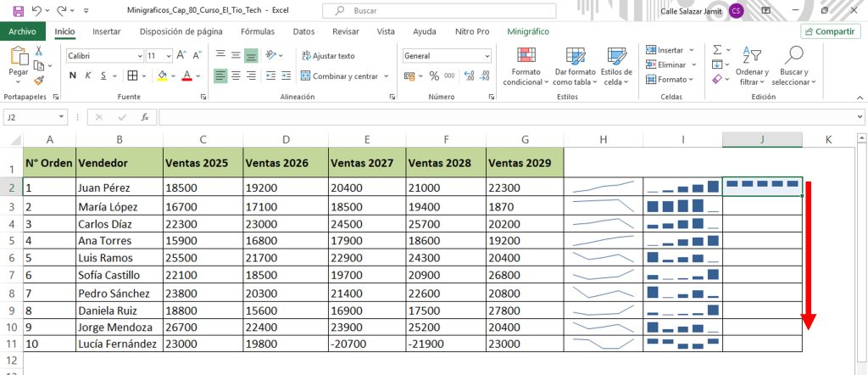Apply the yellow fill color swatch
Screen dimensions: 868x375
click(162, 76)
